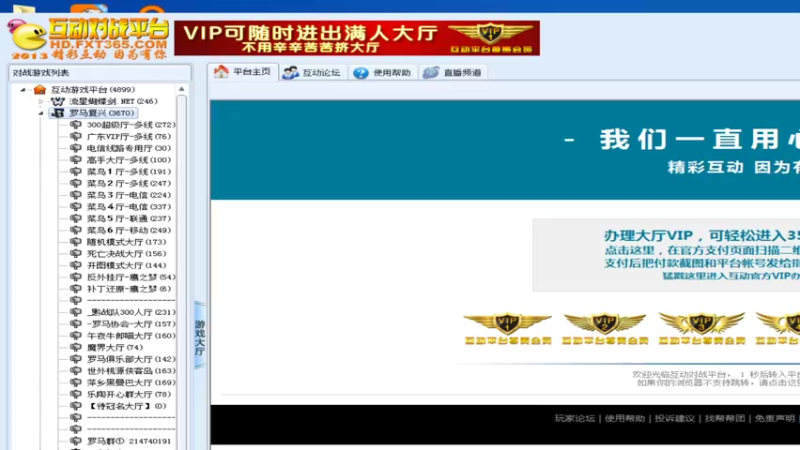Select the 午夜牛郎喵大厅 (160) room
Image resolution: width=800 pixels, height=450 pixels.
click(x=131, y=336)
